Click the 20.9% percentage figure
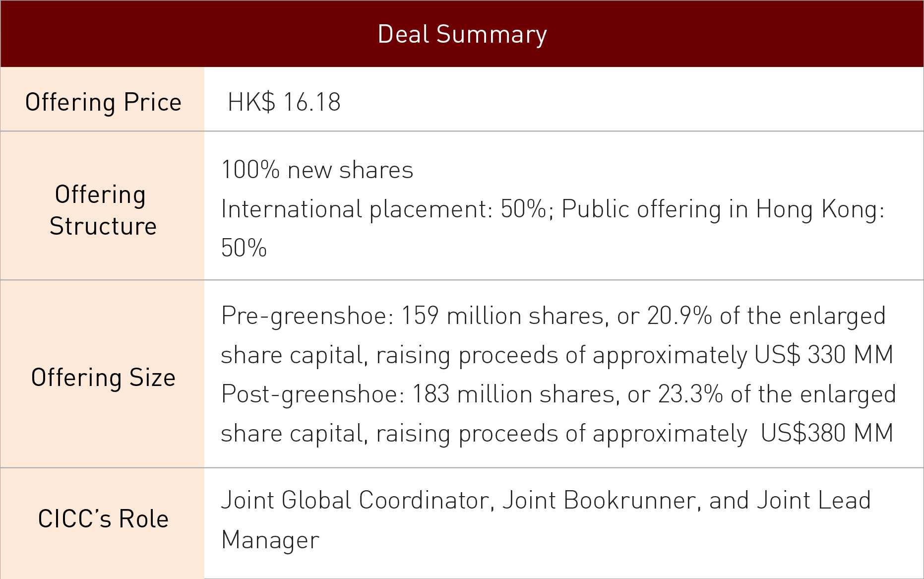This screenshot has height=579, width=924. coord(679,316)
